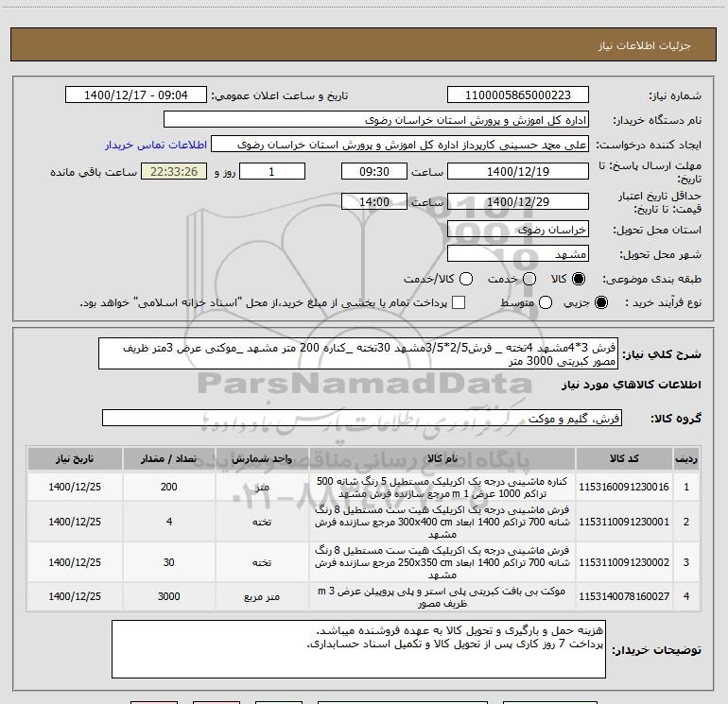Image resolution: width=728 pixels, height=704 pixels.
Task: Click the response deadline date 1400/12/19
Action: click(518, 171)
